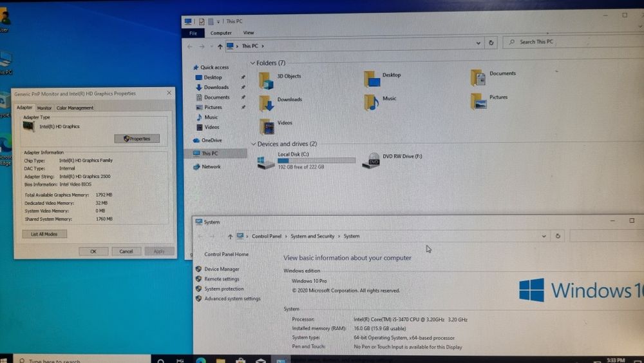Click Cancel in graphics properties dialog
Viewport: 644px width, 363px height.
[x=126, y=251]
